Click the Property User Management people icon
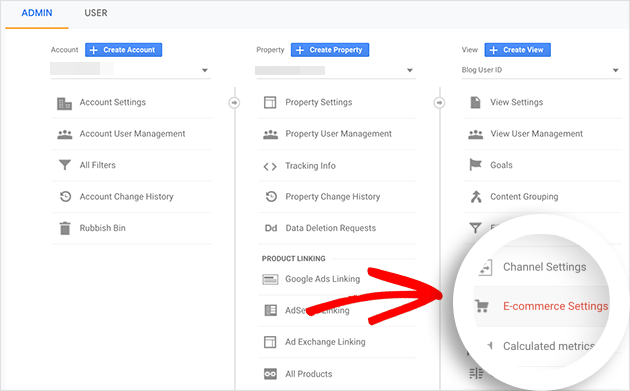 (x=270, y=134)
